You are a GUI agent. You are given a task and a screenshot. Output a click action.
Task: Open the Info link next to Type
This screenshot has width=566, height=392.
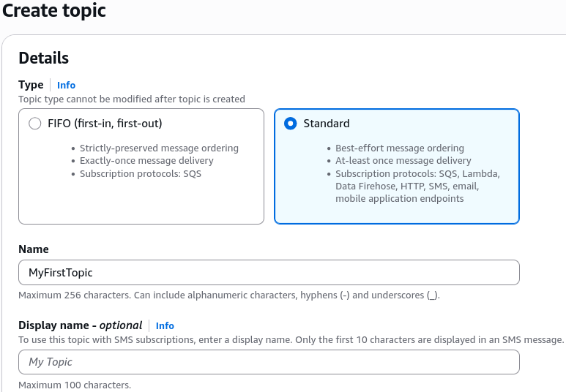pos(66,85)
